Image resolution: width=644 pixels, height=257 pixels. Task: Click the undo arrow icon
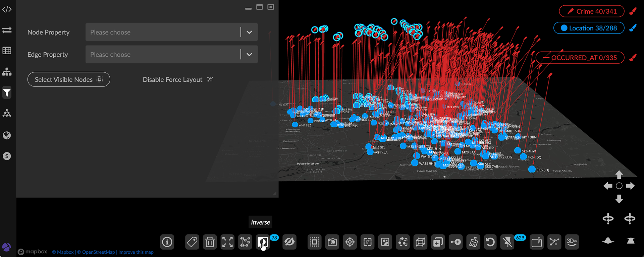(x=490, y=242)
